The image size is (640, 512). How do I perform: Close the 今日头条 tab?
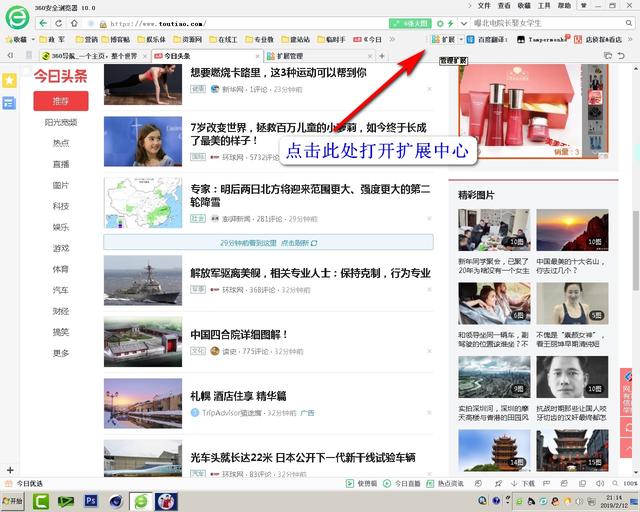[x=257, y=56]
